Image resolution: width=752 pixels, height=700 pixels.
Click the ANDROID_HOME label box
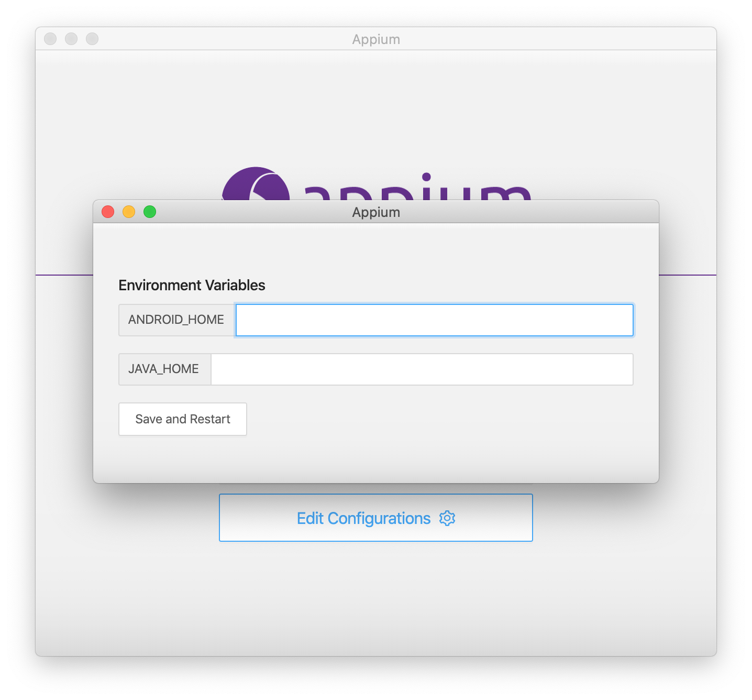177,320
